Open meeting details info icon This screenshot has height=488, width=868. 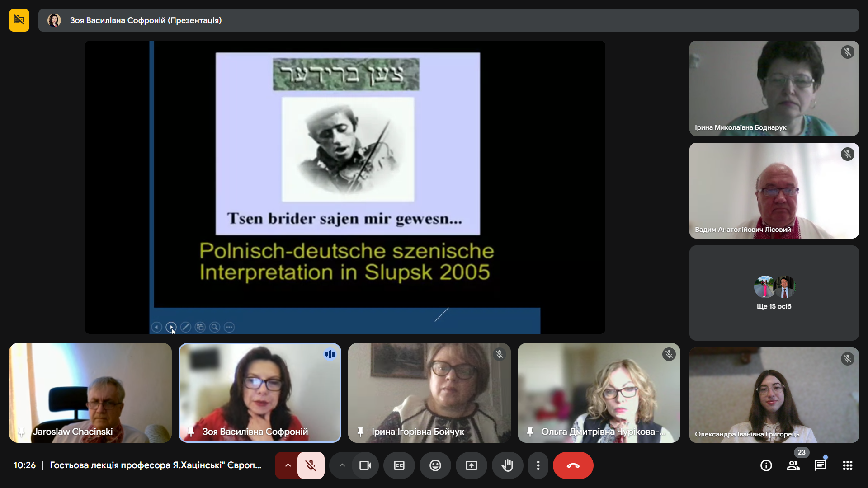(x=766, y=465)
